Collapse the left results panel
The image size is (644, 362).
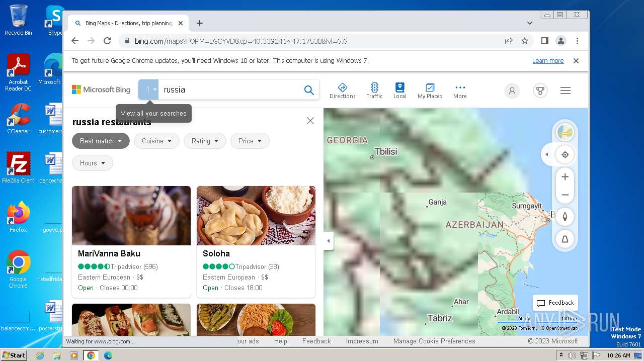[328, 241]
